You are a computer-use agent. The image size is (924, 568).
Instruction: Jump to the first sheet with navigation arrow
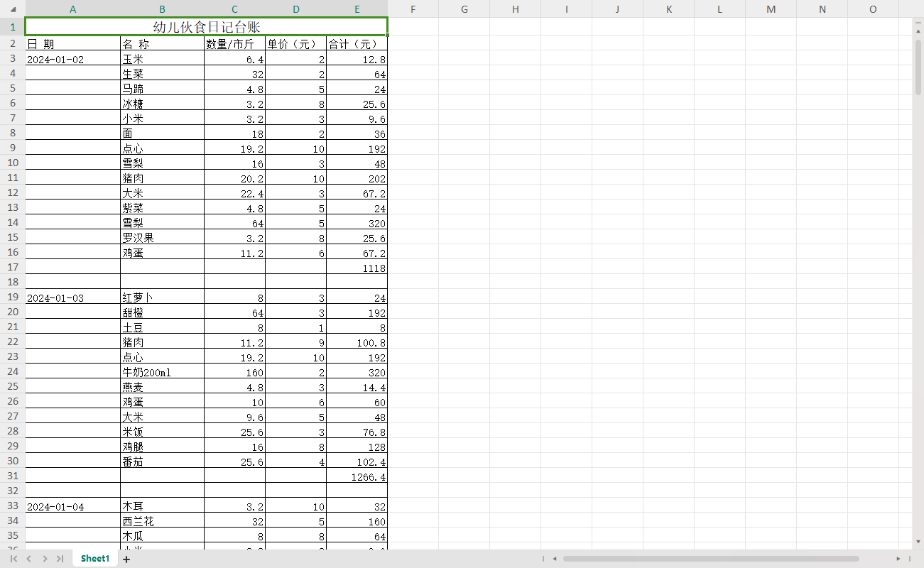click(13, 559)
